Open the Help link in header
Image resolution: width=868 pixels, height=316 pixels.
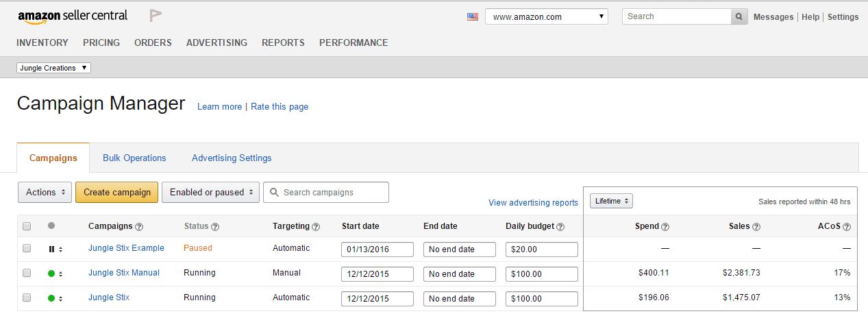click(x=810, y=17)
